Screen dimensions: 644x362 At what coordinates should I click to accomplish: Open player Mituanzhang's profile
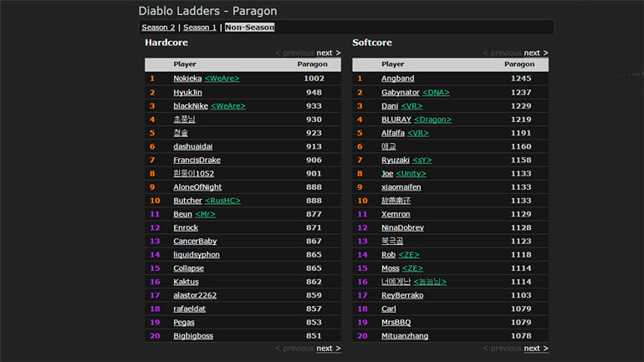pos(405,336)
